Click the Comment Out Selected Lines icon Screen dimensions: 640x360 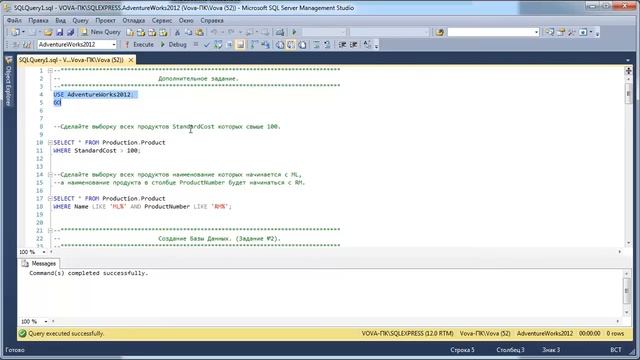316,44
